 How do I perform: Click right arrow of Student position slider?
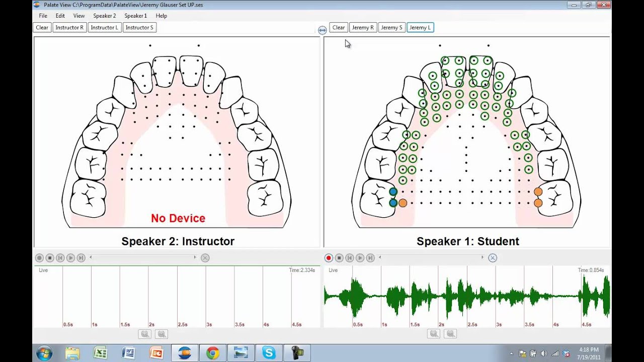[x=482, y=257]
